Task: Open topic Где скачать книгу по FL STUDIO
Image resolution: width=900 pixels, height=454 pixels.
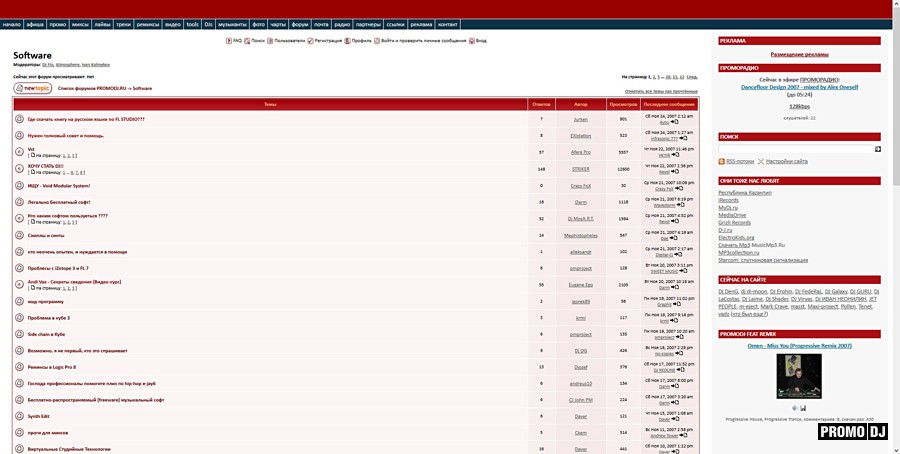Action: click(86, 119)
